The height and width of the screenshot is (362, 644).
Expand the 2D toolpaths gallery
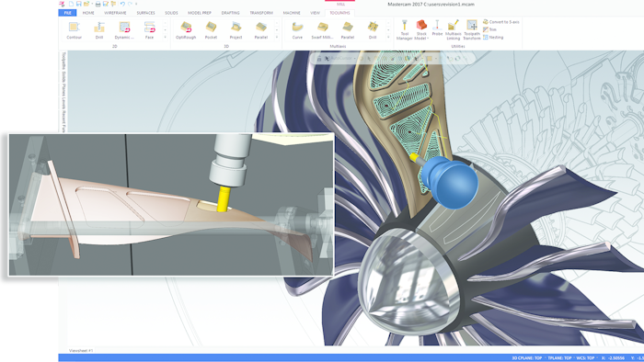click(x=166, y=38)
